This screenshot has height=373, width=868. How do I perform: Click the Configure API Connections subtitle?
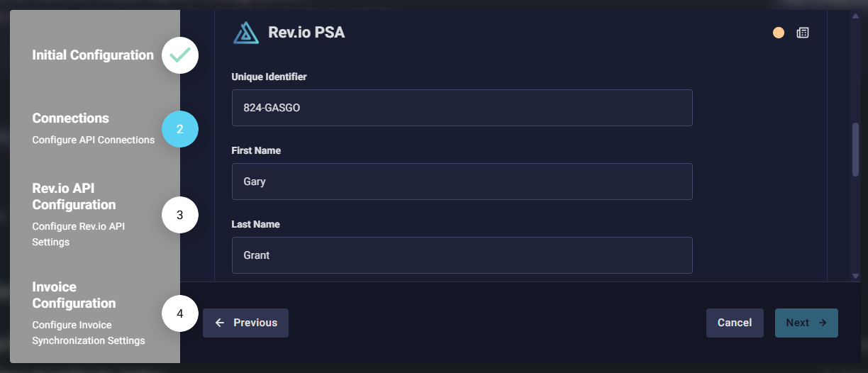point(93,140)
